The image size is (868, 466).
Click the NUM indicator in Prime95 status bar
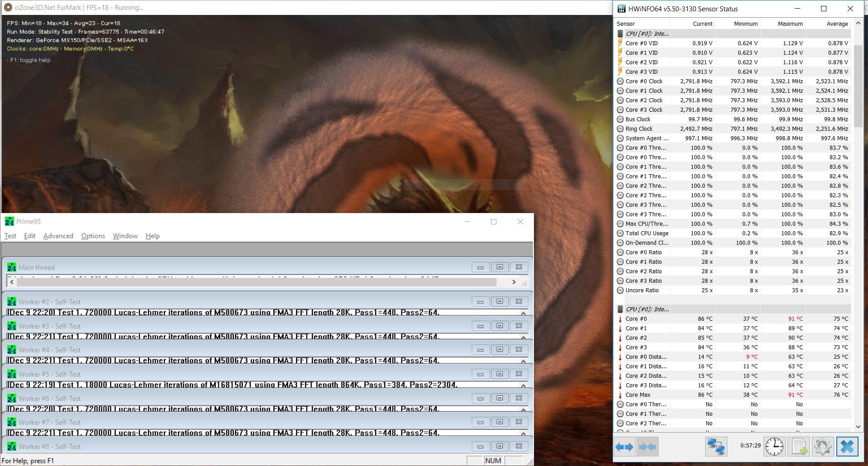493,461
